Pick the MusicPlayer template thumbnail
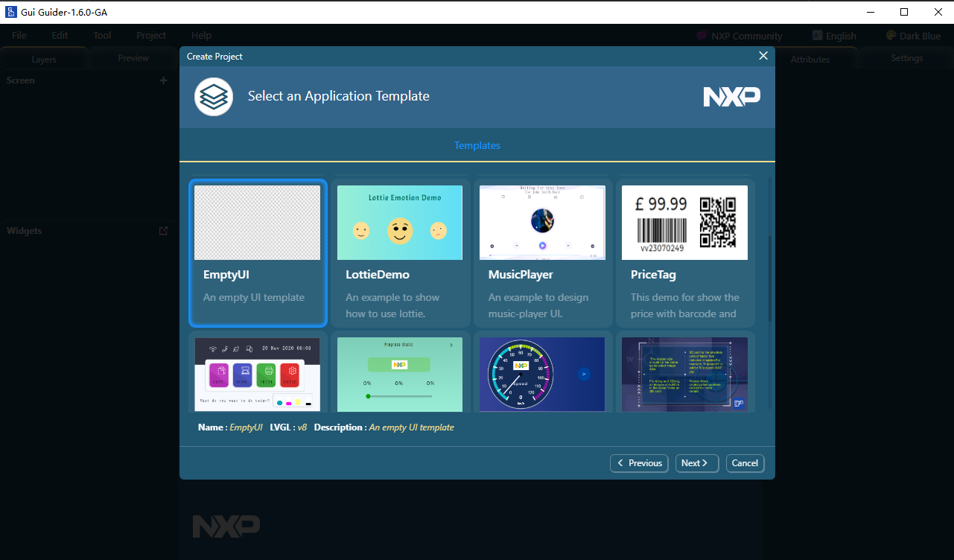This screenshot has height=560, width=954. (542, 223)
